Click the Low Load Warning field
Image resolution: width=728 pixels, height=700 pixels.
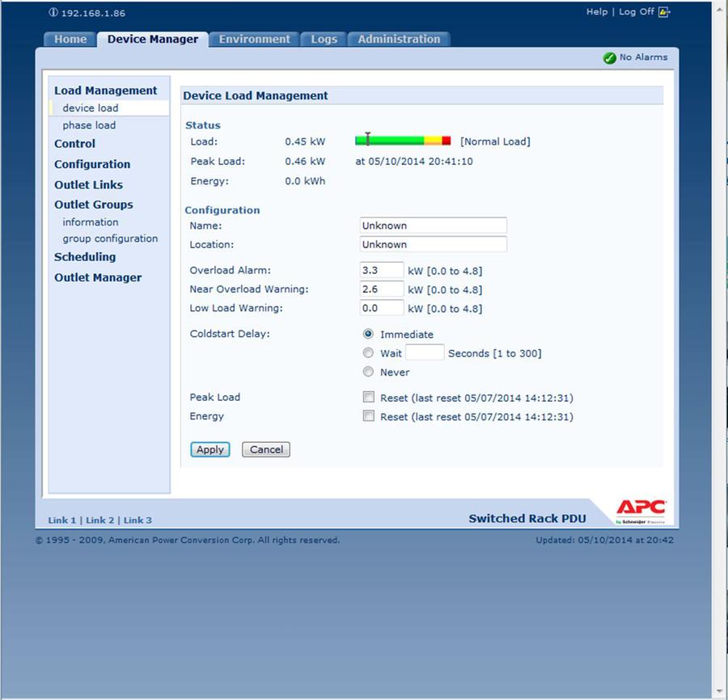coord(382,309)
